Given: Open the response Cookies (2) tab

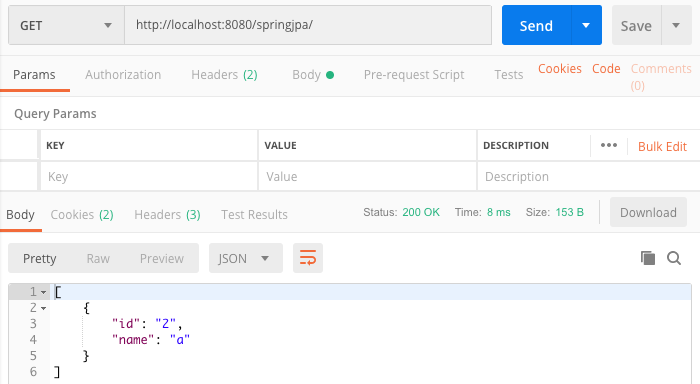Looking at the screenshot, I should click(x=82, y=215).
